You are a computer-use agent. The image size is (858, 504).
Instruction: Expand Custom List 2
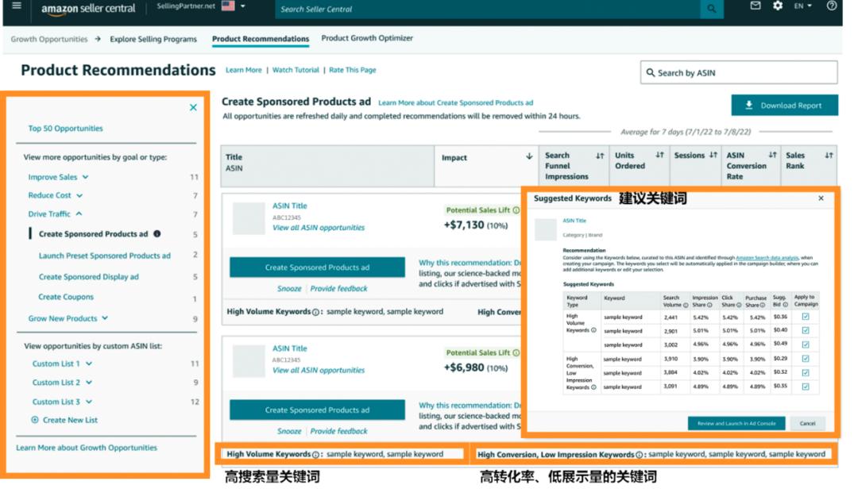click(x=62, y=383)
